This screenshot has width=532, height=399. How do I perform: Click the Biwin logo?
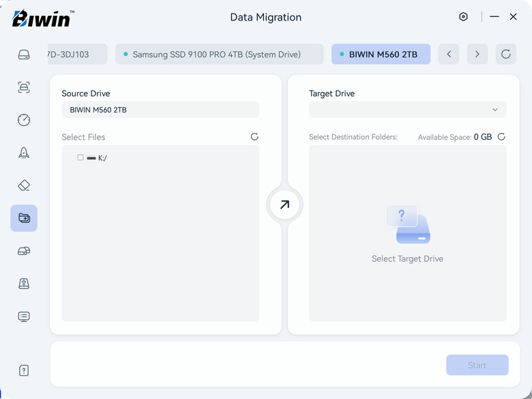click(43, 18)
